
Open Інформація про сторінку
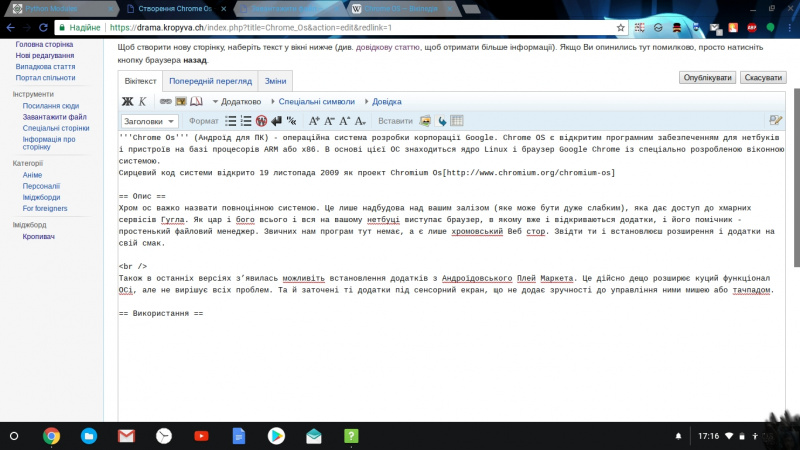click(48, 143)
